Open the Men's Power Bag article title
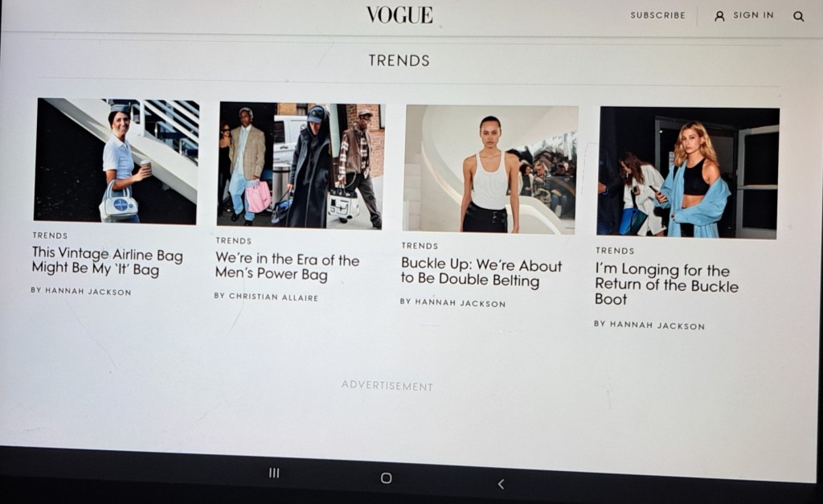The image size is (823, 504). (287, 266)
